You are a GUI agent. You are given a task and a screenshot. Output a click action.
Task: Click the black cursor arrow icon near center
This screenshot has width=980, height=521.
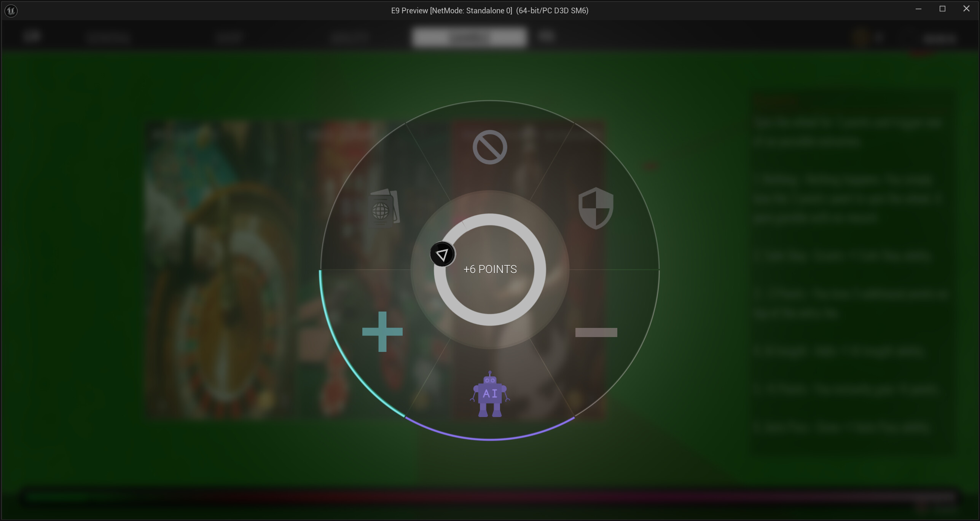(442, 254)
